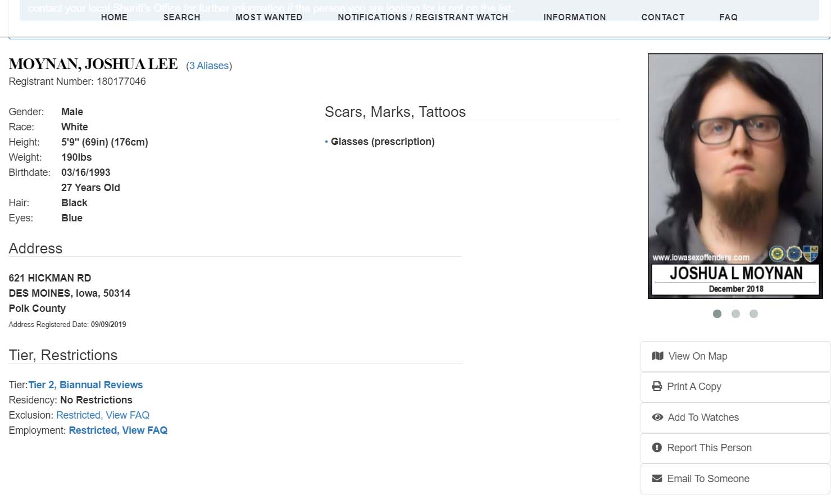Viewport: 831px width, 504px height.
Task: Open the INFORMATION menu
Action: (574, 17)
